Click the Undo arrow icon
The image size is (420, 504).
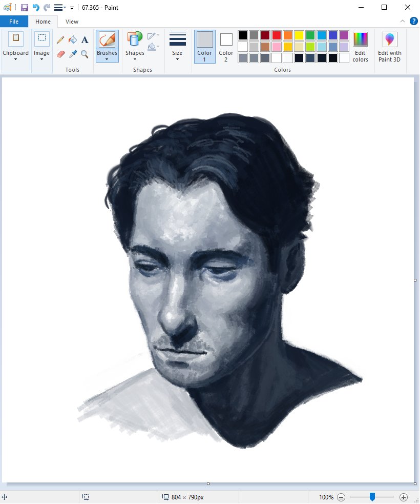click(36, 8)
